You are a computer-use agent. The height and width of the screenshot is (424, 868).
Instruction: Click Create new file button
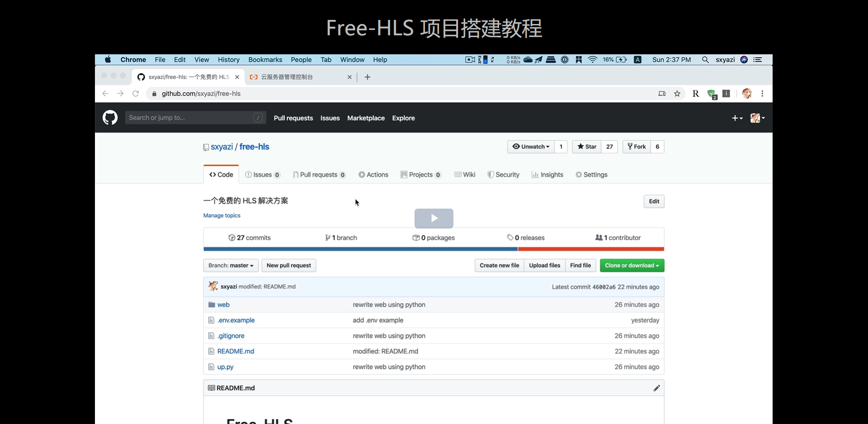click(x=500, y=265)
